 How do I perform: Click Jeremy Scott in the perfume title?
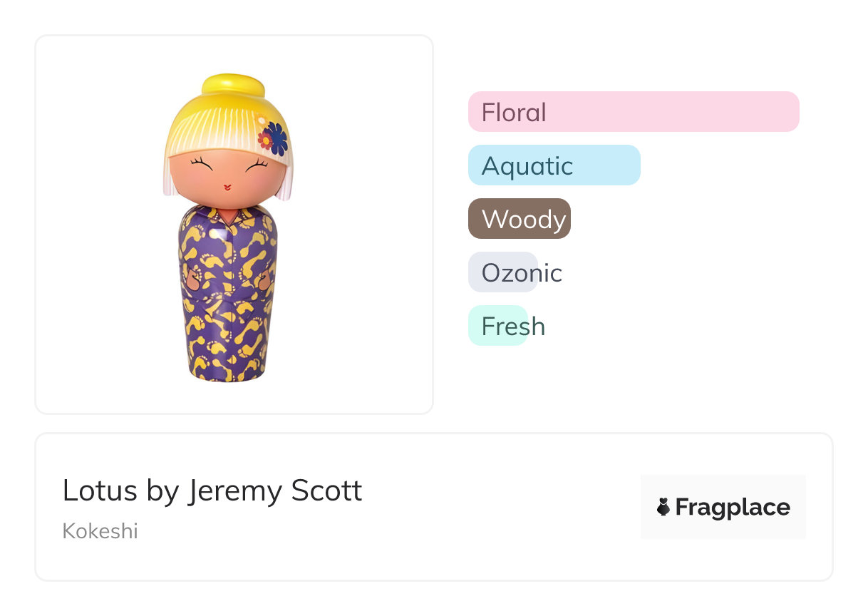(275, 491)
